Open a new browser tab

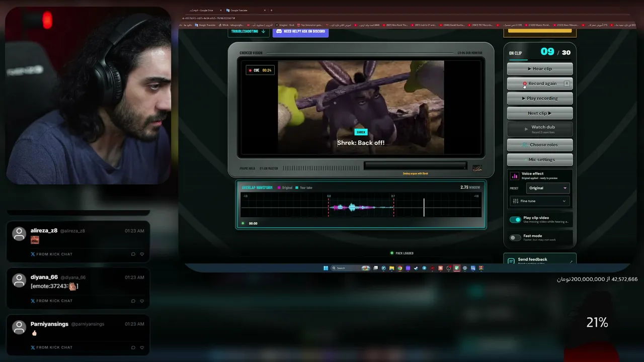pyautogui.click(x=271, y=10)
